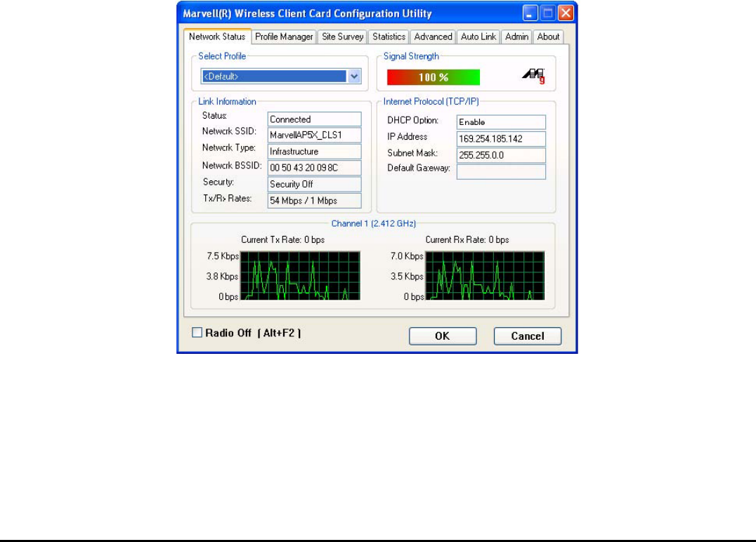The image size is (756, 542).
Task: Click the 3.8 Kbps Tx axis label
Action: (222, 276)
